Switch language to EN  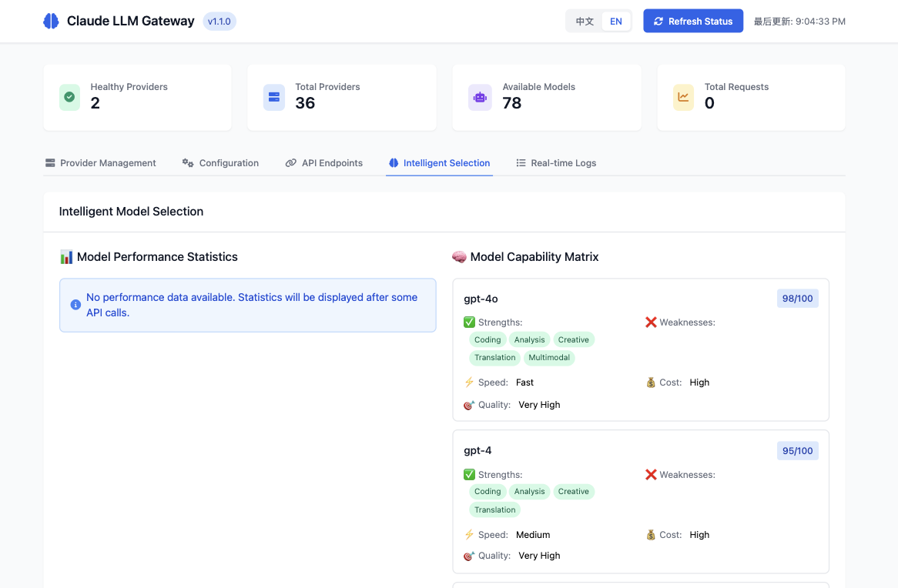pyautogui.click(x=615, y=22)
